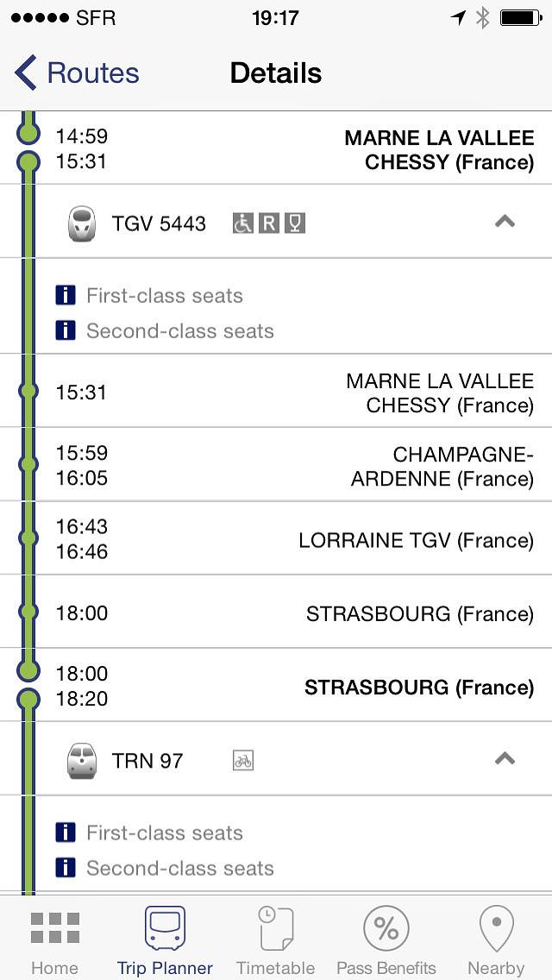Go back to Routes
Viewport: 552px width, 980px height.
click(x=78, y=73)
